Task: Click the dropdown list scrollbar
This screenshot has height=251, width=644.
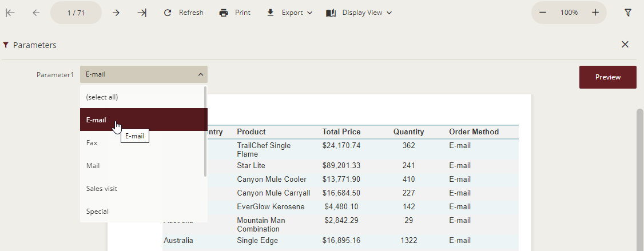Action: [x=205, y=132]
